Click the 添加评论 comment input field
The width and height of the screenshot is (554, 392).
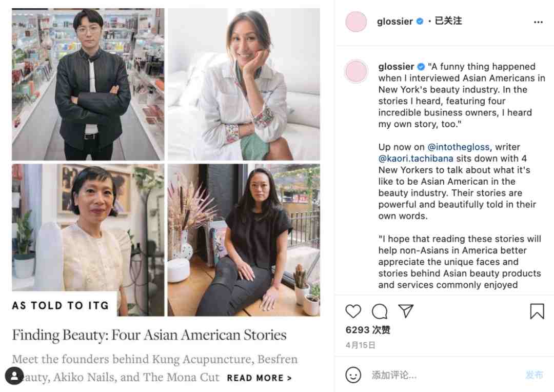click(x=445, y=375)
